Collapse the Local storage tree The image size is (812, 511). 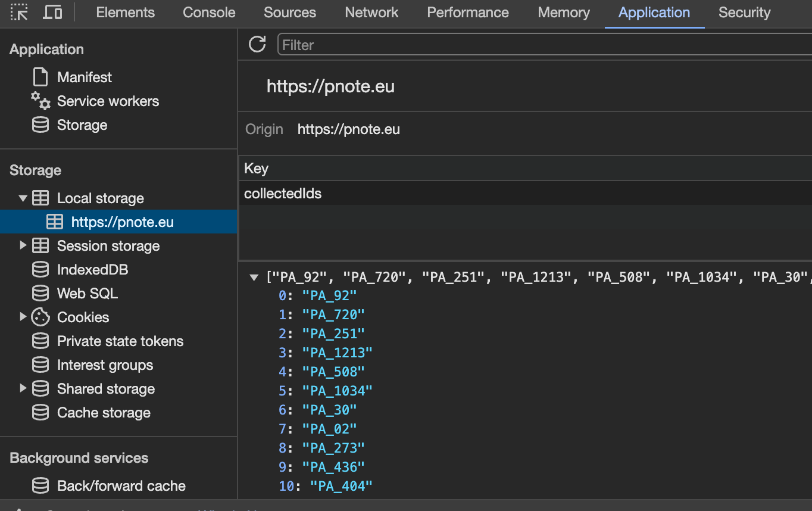(23, 198)
